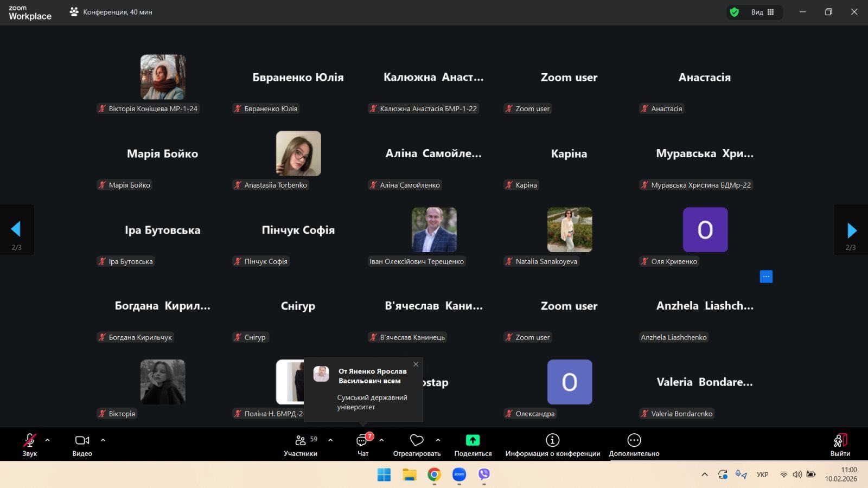Viewport: 868px width, 488px height.
Task: Open the Дополнительно more options icon
Action: coord(634,440)
